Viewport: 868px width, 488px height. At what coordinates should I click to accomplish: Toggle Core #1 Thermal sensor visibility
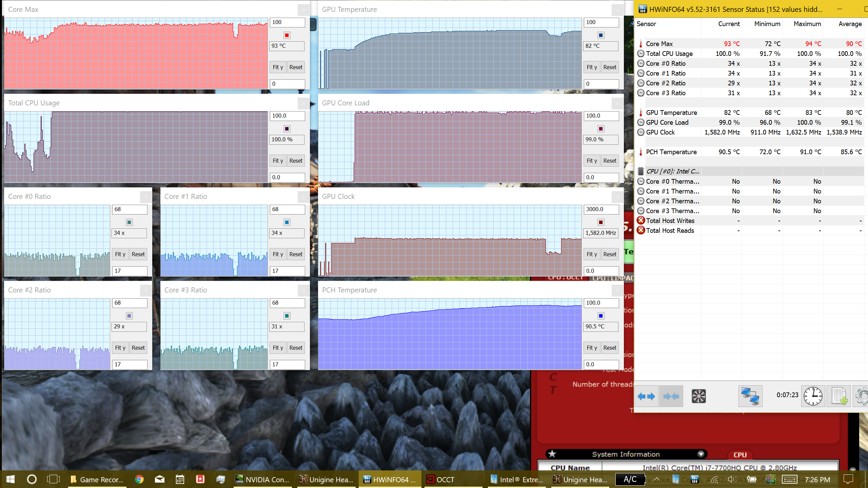point(642,191)
